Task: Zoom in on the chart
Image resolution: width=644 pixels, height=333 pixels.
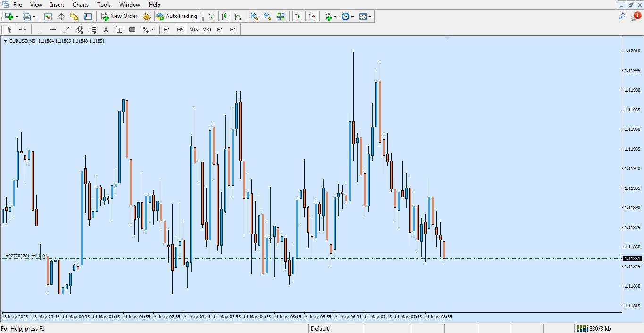Action: point(254,17)
